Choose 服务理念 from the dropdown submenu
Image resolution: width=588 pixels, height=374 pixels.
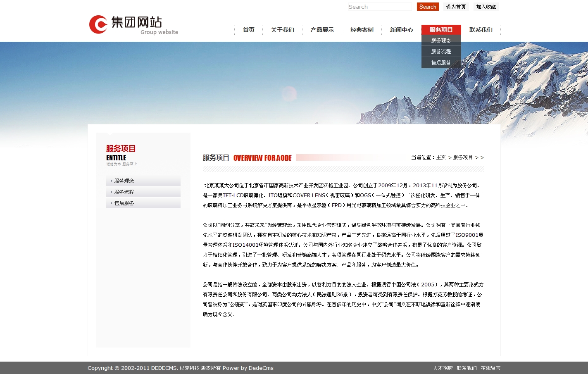coord(441,40)
